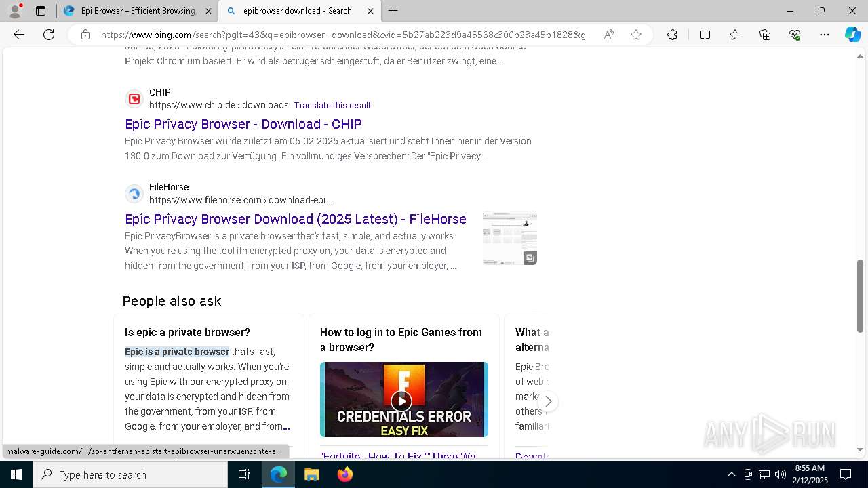Open the filehorse.com URL link

point(241,200)
